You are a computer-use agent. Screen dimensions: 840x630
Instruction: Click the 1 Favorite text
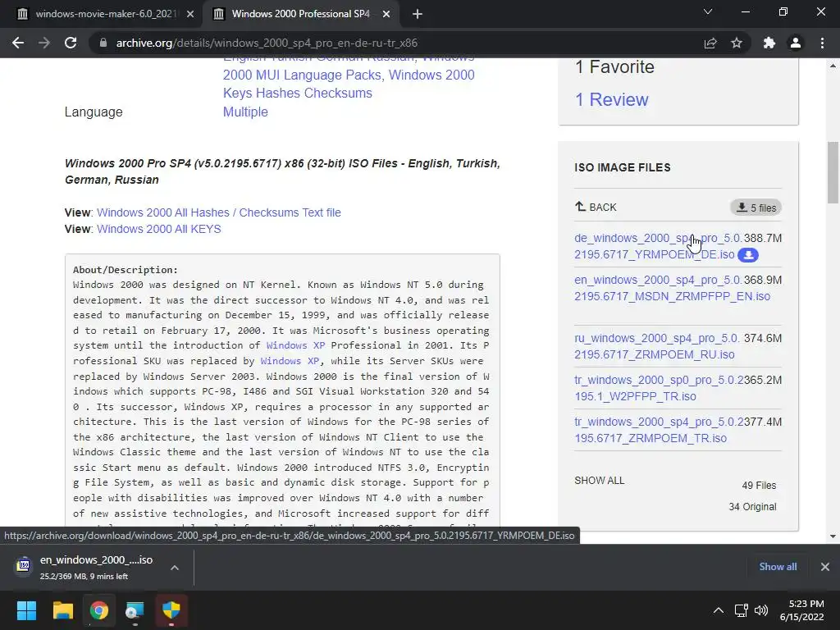coord(614,67)
